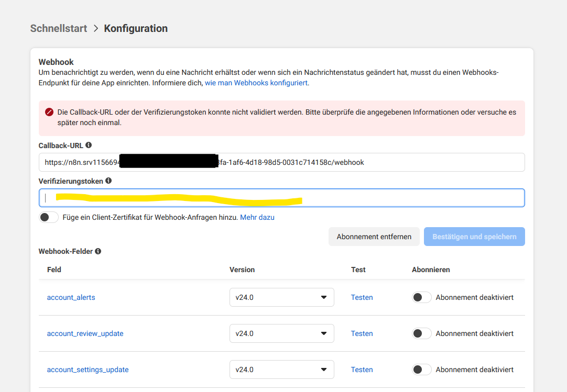Click Abonnement entfernen button
Viewport: 567px width, 392px height.
(x=374, y=237)
